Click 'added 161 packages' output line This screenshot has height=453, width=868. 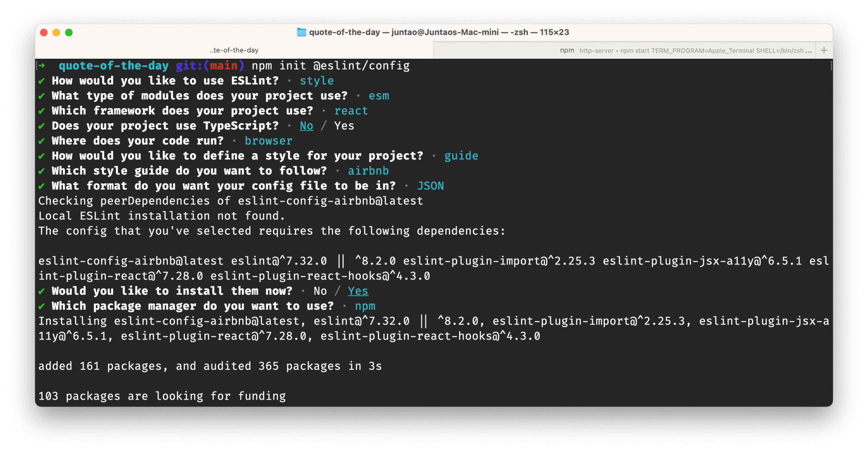coord(210,366)
